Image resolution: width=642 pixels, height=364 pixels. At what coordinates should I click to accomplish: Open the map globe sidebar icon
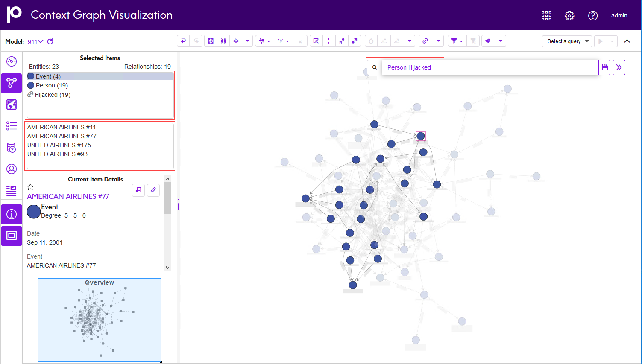pos(12,105)
